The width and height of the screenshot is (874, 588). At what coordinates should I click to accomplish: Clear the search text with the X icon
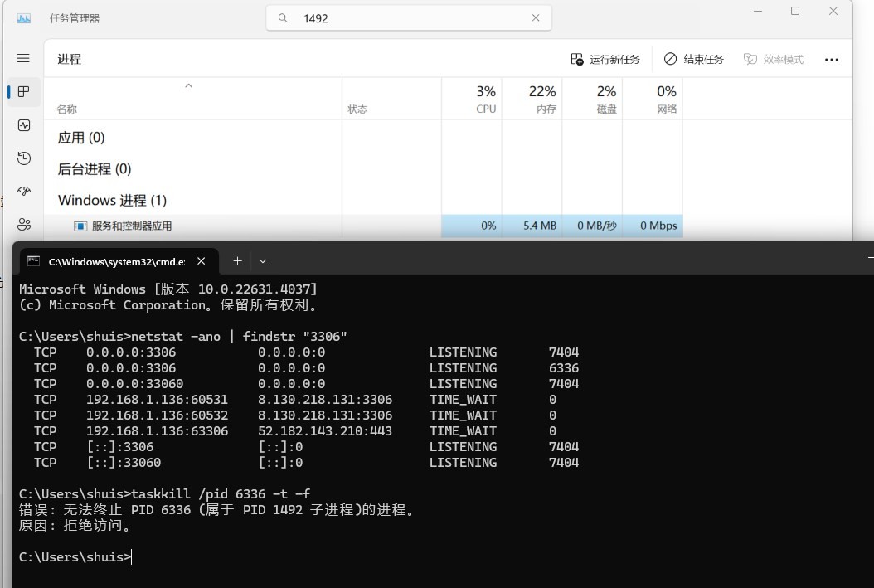pos(536,18)
